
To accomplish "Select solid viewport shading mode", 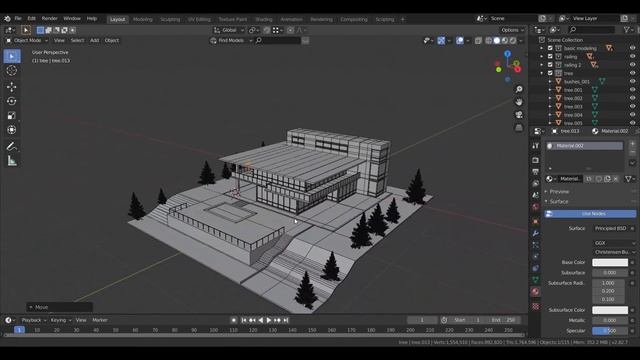I will [x=497, y=40].
